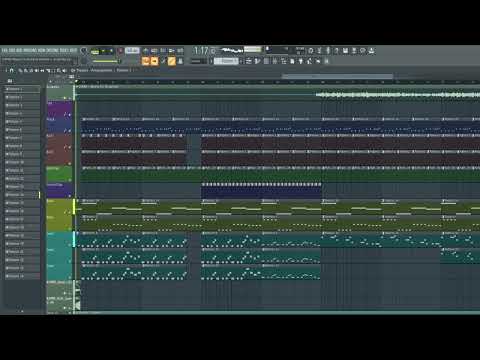Click the oscilloscope waveform display
The width and height of the screenshot is (480, 360).
(x=232, y=50)
